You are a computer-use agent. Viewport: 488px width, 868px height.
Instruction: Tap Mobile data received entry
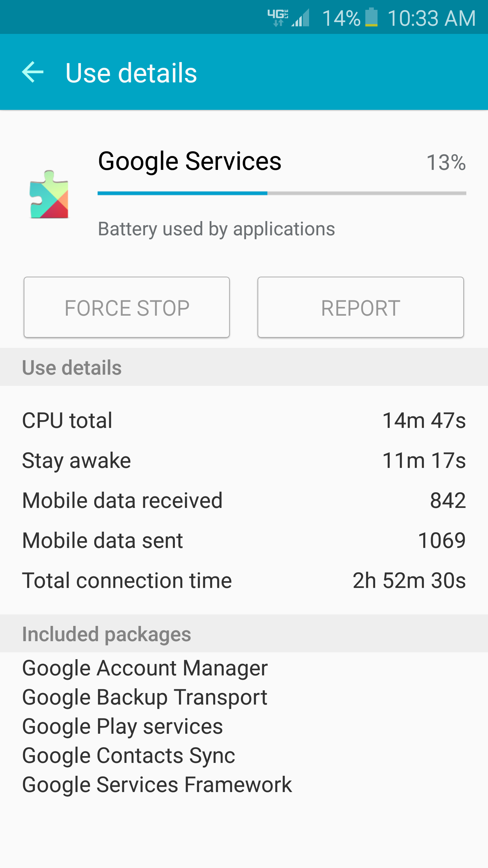click(x=244, y=500)
